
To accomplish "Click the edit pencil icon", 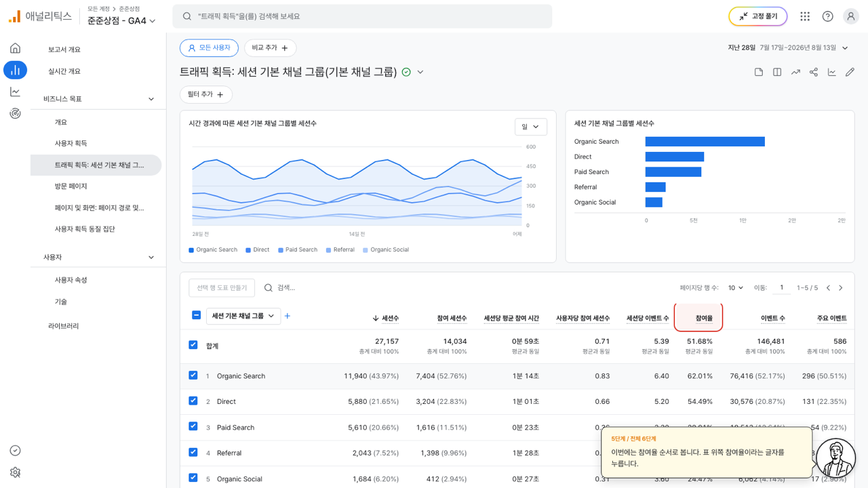I will coord(850,72).
